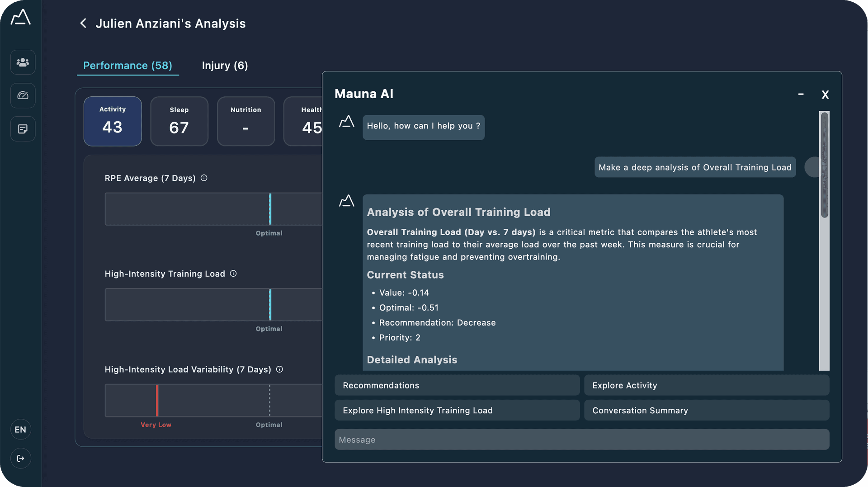The height and width of the screenshot is (487, 868).
Task: Open the athletes team icon in sidebar
Action: click(23, 62)
